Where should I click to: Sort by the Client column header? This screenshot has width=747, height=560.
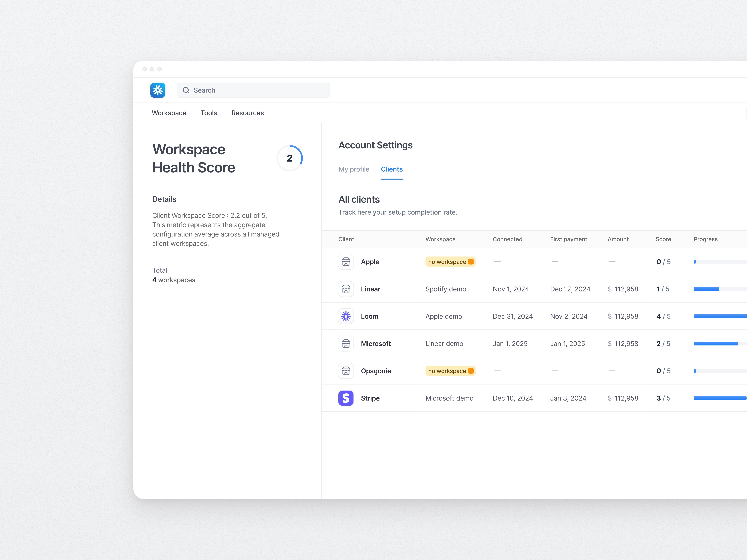[x=346, y=239]
